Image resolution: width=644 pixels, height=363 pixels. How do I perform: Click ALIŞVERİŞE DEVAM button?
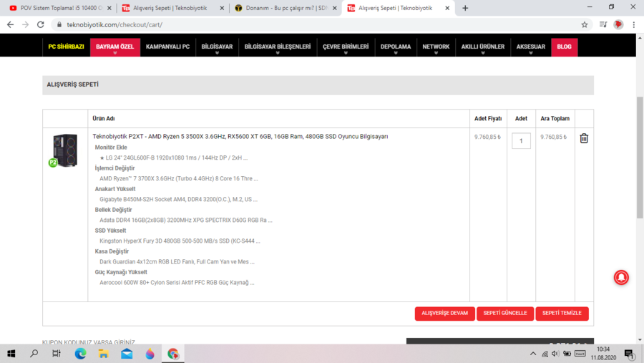click(x=444, y=314)
